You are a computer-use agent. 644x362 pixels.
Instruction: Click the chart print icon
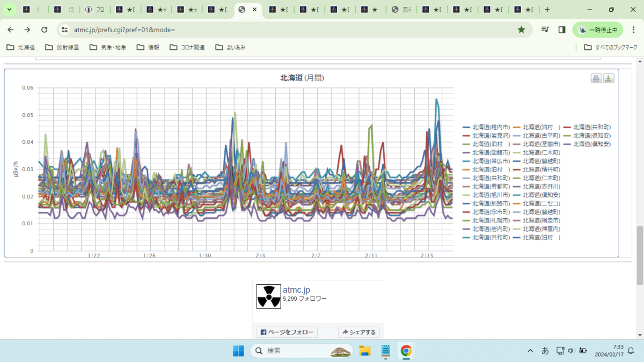pos(596,78)
